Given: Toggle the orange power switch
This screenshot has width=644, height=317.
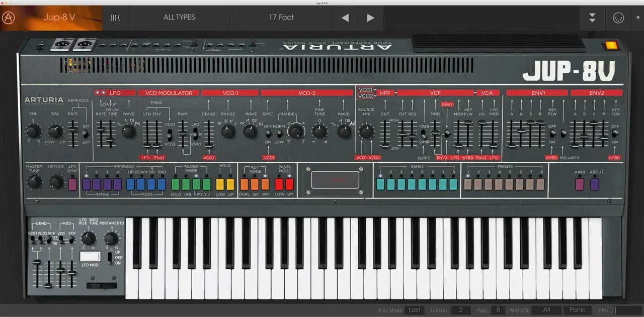Looking at the screenshot, I should pyautogui.click(x=611, y=45).
